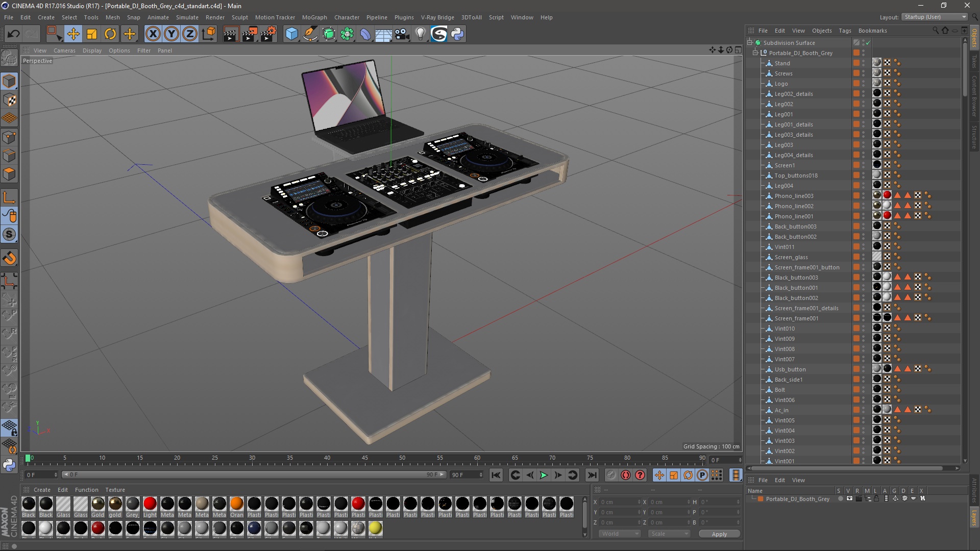980x551 pixels.
Task: Select the Move tool
Action: click(73, 34)
